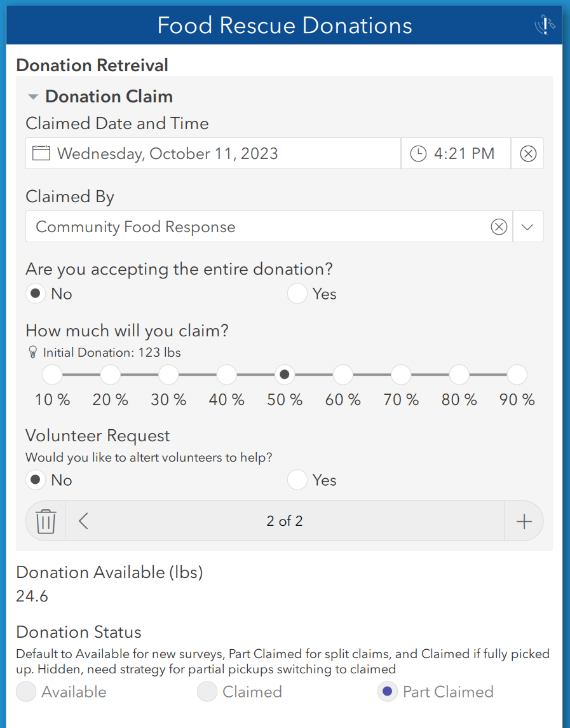
Task: Open the Claimed By dropdown
Action: click(x=528, y=226)
